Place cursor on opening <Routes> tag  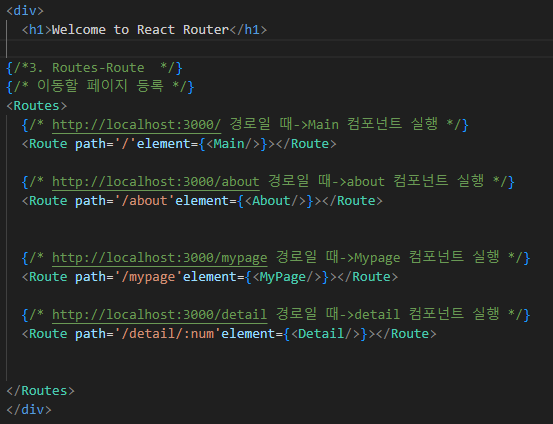[x=37, y=106]
